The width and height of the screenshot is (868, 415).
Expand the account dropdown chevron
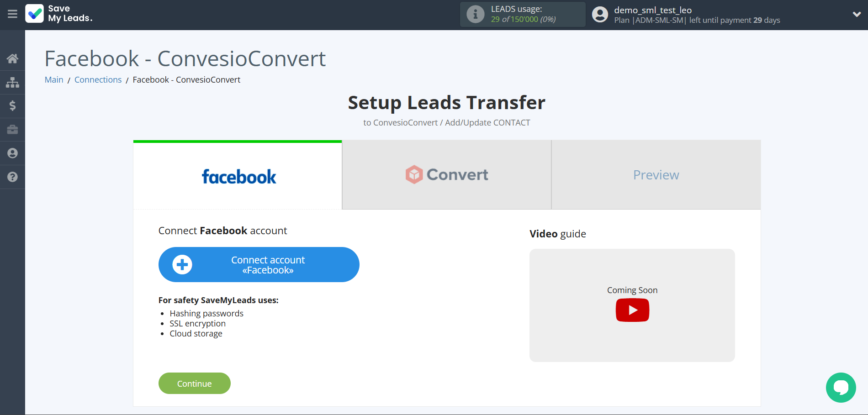[x=857, y=14]
